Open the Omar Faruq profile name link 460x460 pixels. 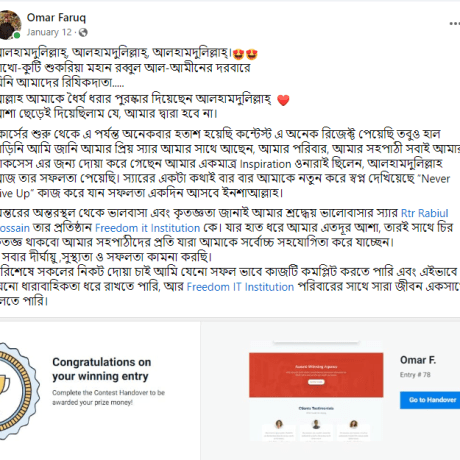(56, 17)
